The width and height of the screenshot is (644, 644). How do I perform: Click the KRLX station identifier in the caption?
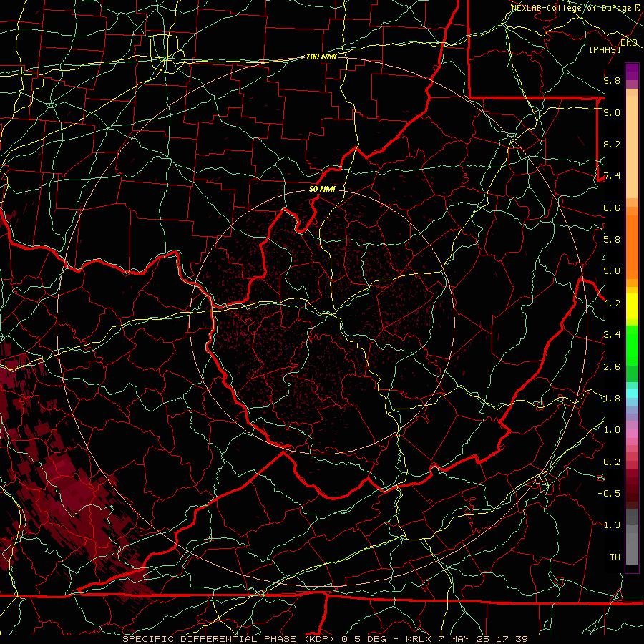pyautogui.click(x=419, y=639)
